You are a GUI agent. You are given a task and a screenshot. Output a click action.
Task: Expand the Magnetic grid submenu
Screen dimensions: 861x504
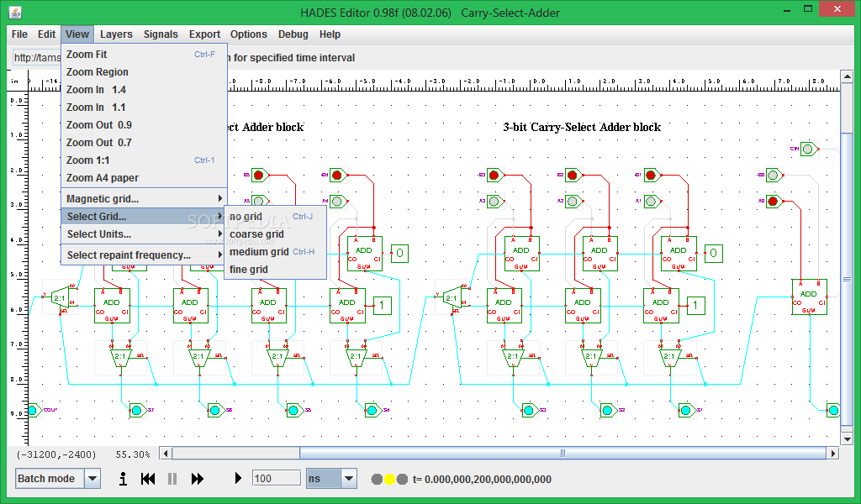144,198
